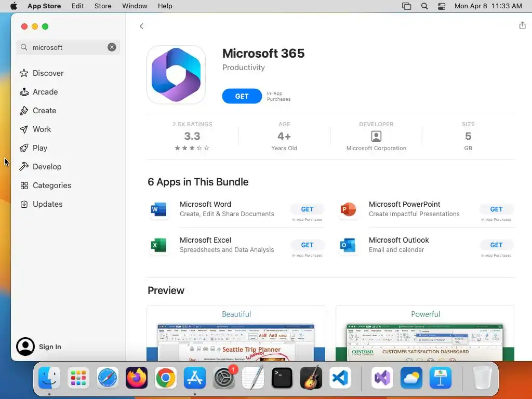Open TextEdit from the Dock
The width and height of the screenshot is (532, 399).
pyautogui.click(x=253, y=378)
